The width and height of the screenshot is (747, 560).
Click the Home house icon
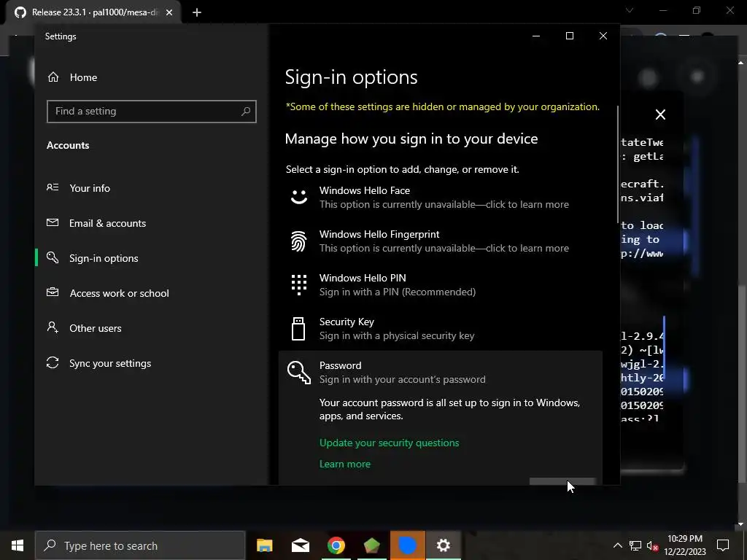tap(53, 77)
